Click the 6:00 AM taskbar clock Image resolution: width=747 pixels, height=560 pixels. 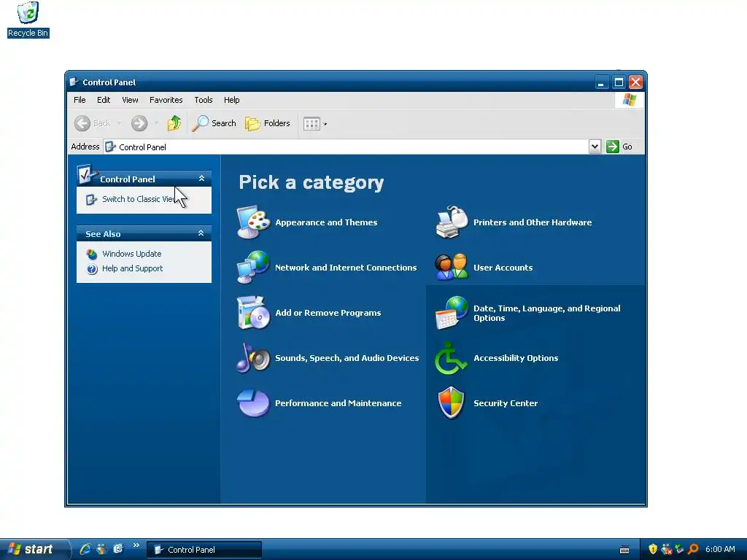(720, 549)
